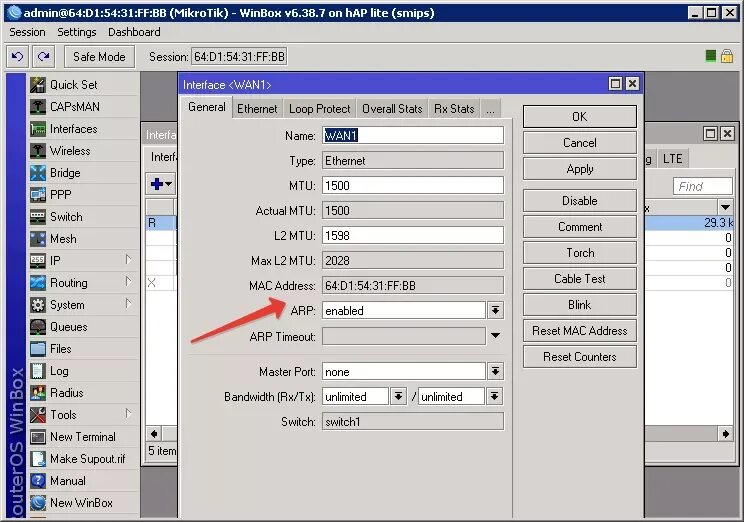Click the Redo toolbar arrow
Screen dimensions: 744x522
tap(44, 57)
